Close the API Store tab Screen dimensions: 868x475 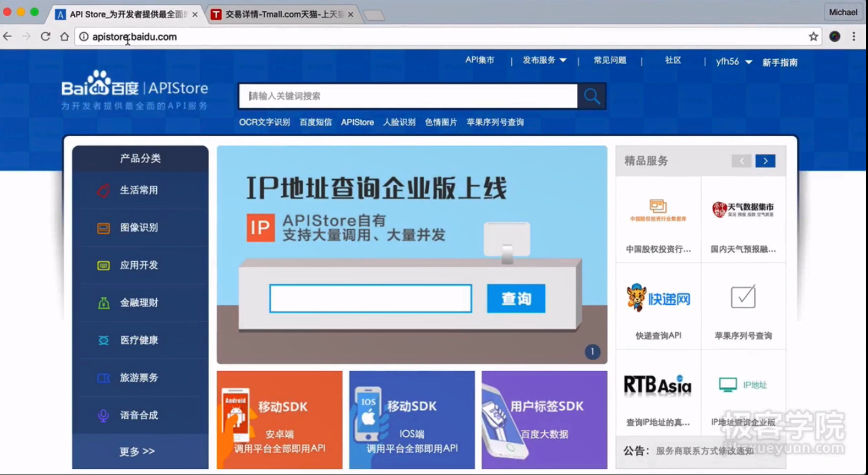(x=195, y=14)
